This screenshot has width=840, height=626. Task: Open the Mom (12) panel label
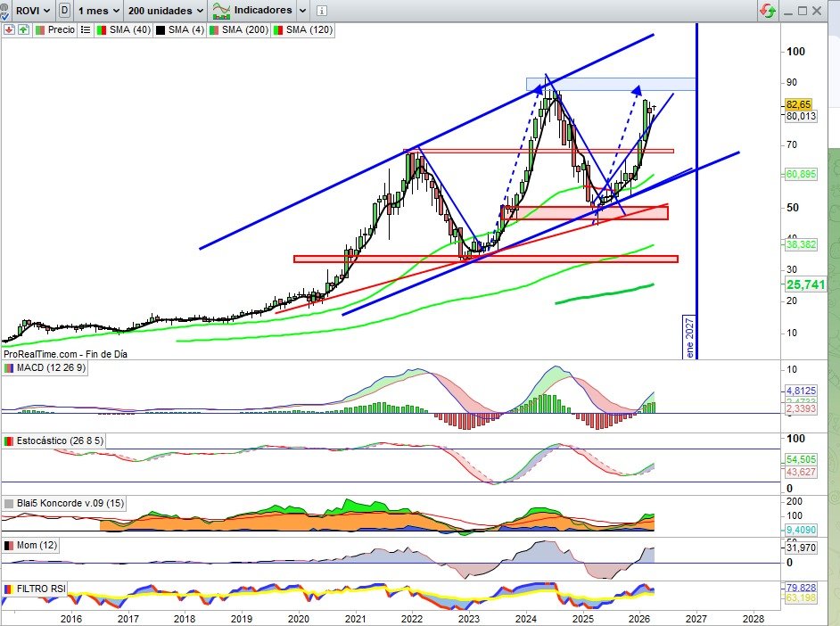(31, 545)
